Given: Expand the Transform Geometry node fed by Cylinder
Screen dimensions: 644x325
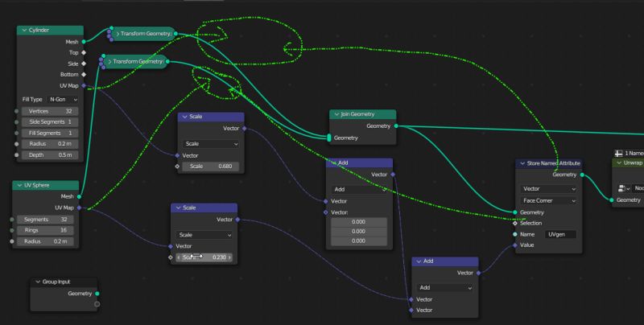Looking at the screenshot, I should (118, 34).
